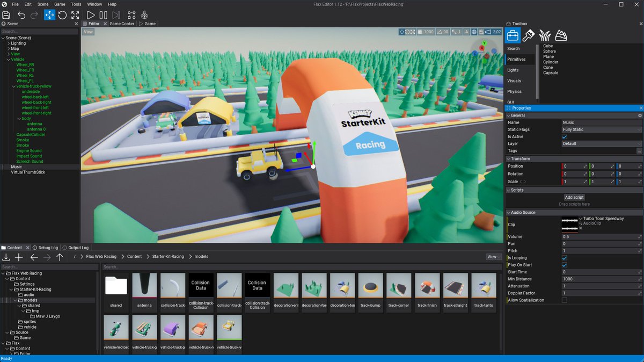Click the viewport rotation snapping angle icon
644x362 pixels.
(438, 32)
